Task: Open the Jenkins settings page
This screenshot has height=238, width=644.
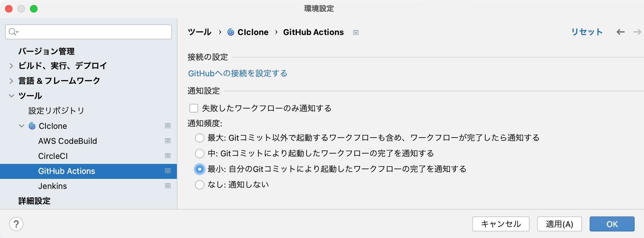Action: click(52, 186)
